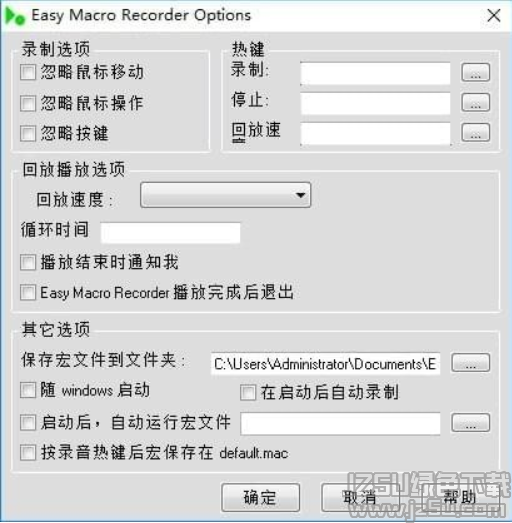Click the 循环时间 input field

click(x=170, y=232)
